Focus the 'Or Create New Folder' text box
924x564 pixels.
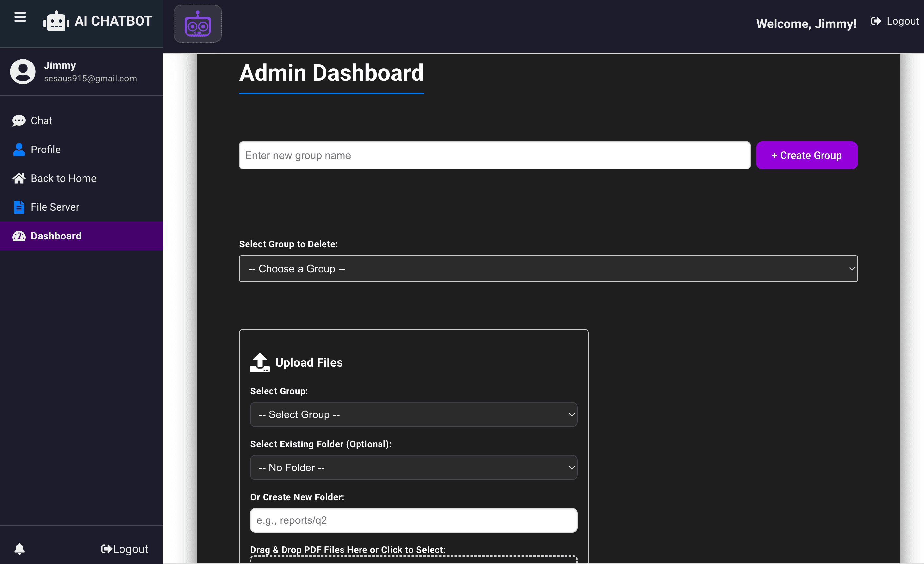click(x=413, y=520)
